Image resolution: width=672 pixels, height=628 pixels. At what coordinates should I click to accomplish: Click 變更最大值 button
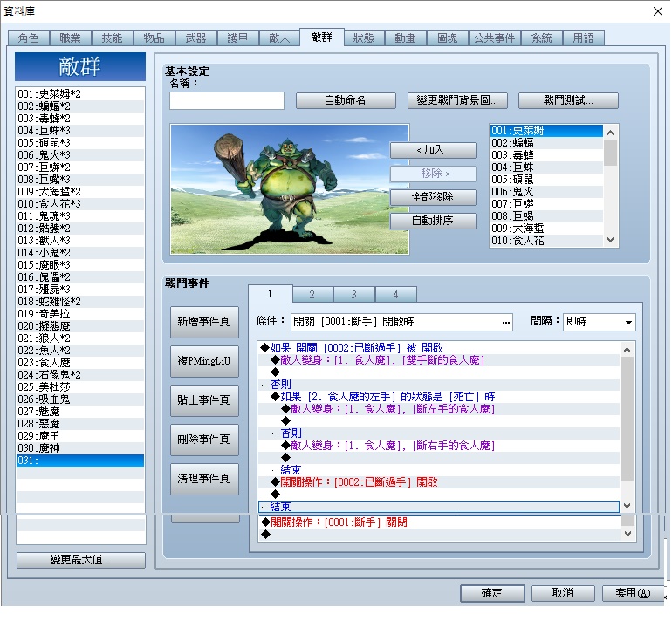[81, 560]
